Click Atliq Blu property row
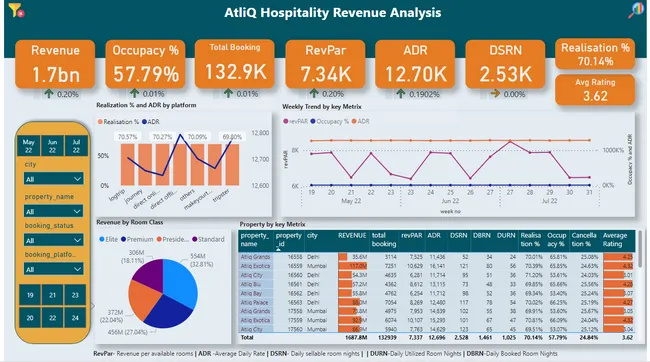This screenshot has width=650, height=362. [437, 284]
